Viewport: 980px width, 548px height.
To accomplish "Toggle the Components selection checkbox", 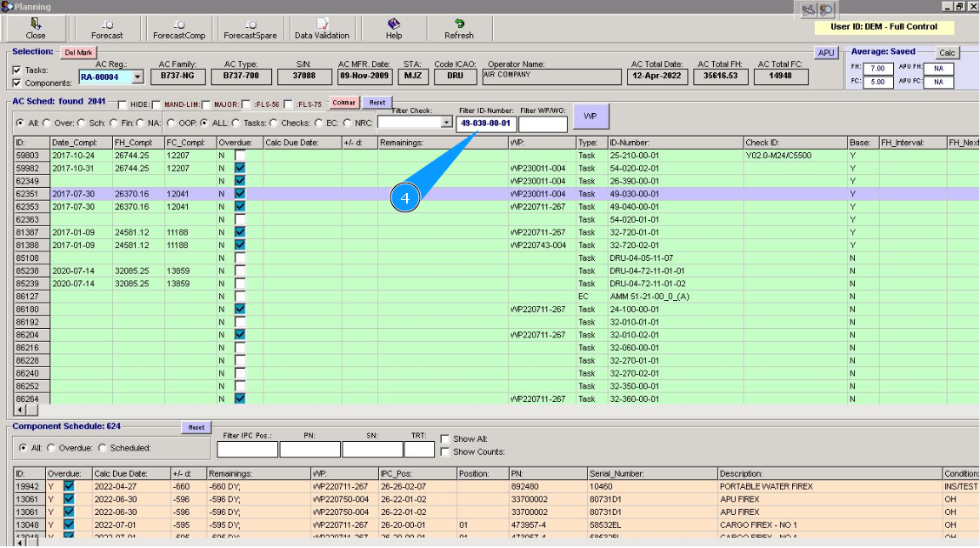I will tap(17, 84).
